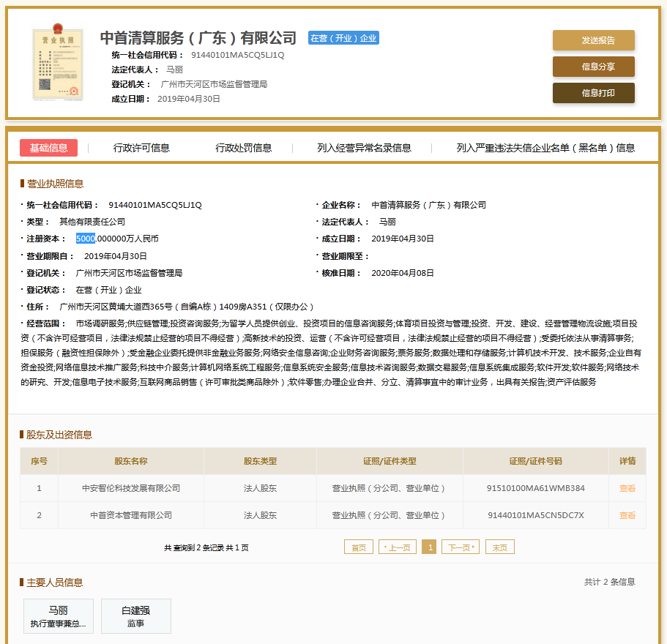The width and height of the screenshot is (667, 644).
Task: Click the 上一页 pagination button
Action: pyautogui.click(x=398, y=547)
